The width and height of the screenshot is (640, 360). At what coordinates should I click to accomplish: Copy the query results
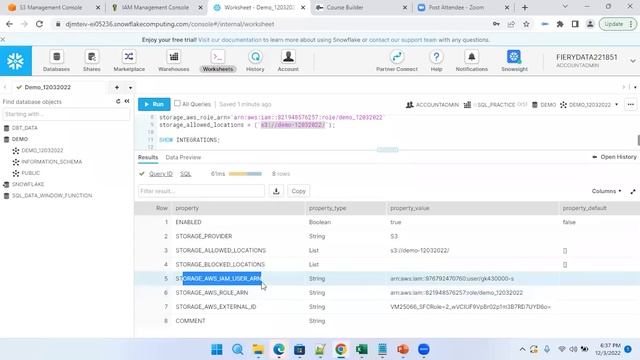click(298, 191)
